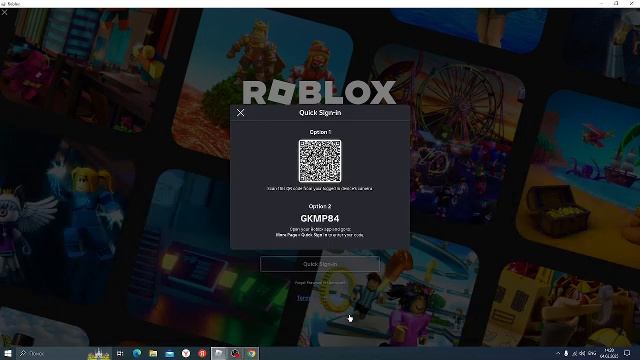Image resolution: width=640 pixels, height=360 pixels.
Task: Click the Option 1 label
Action: 320,132
